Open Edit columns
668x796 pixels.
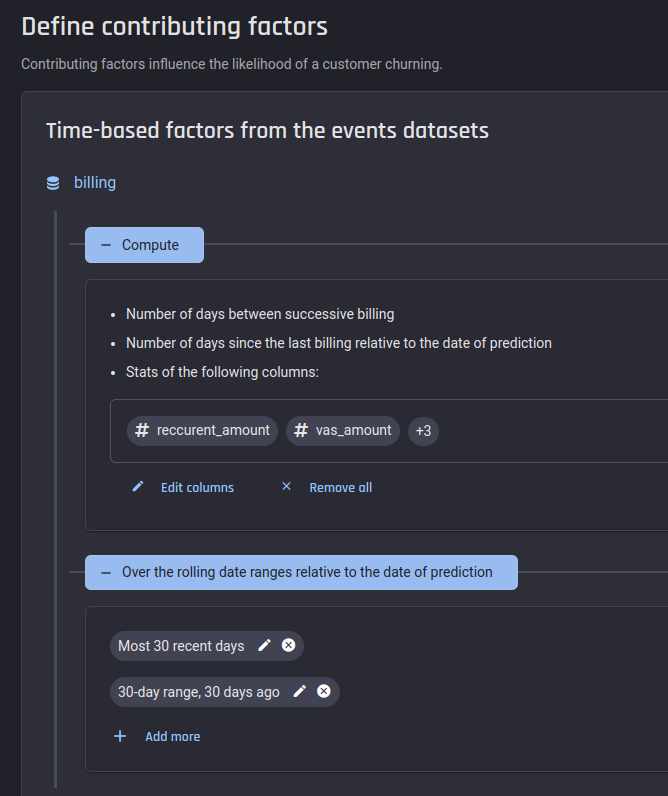click(x=197, y=487)
